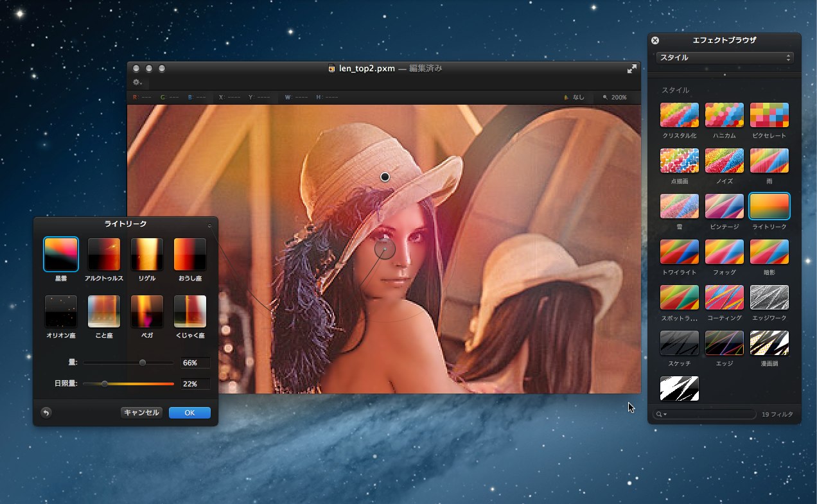Click the 量 slider track

pyautogui.click(x=128, y=363)
